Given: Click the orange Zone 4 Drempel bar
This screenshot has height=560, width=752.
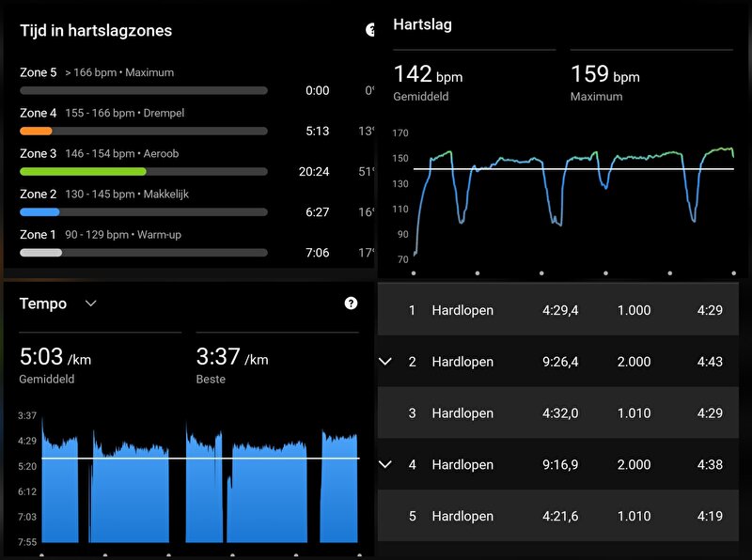Looking at the screenshot, I should pos(36,132).
